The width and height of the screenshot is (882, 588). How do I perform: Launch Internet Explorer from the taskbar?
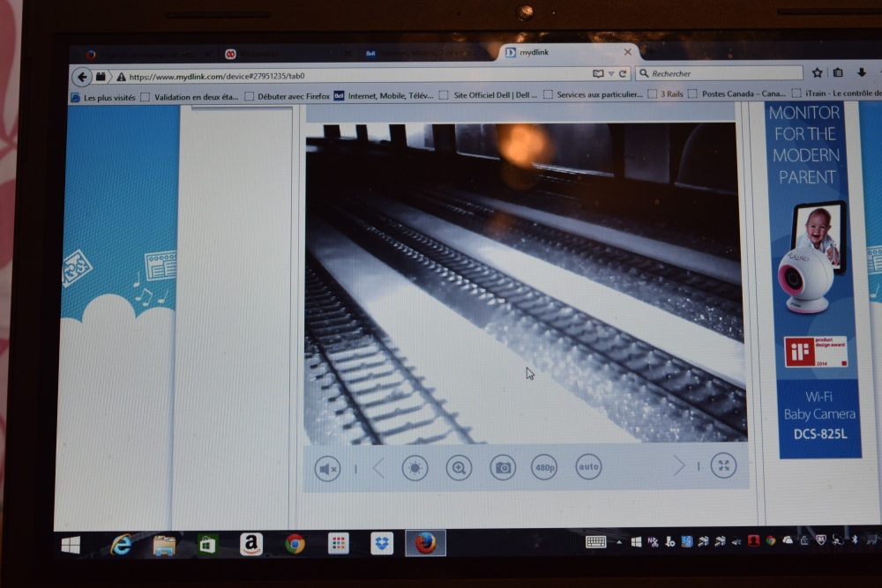pos(121,545)
